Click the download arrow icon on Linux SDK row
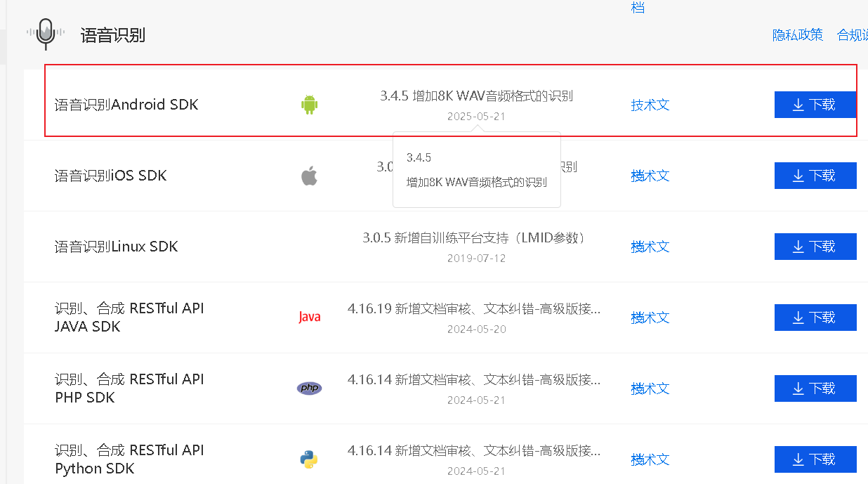 coord(800,246)
